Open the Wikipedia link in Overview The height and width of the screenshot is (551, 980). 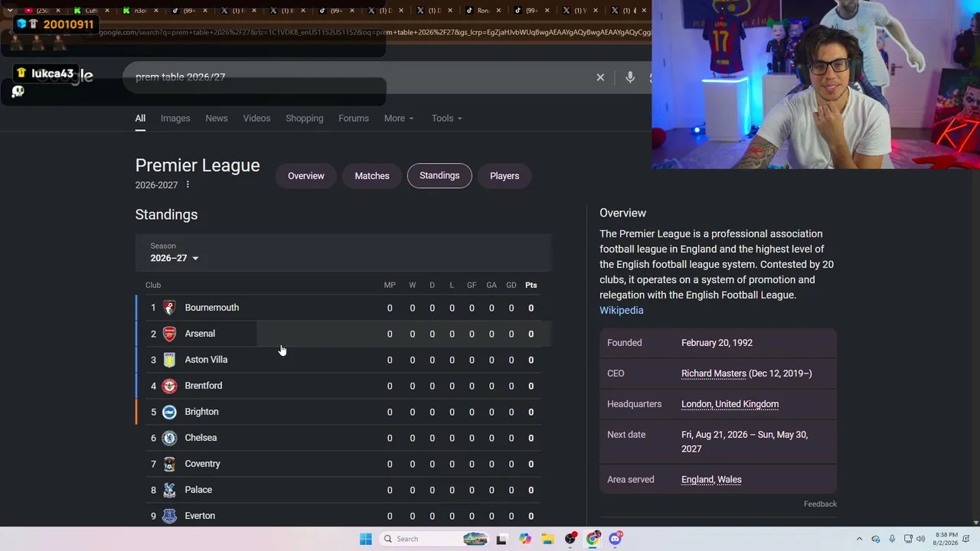coord(622,310)
